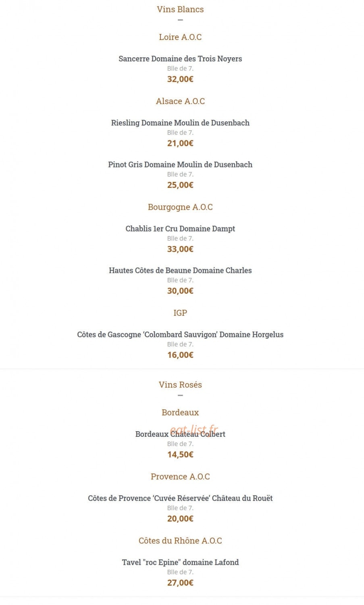Click Hautes Côtes de Beaune Domaine Charles

tap(180, 271)
